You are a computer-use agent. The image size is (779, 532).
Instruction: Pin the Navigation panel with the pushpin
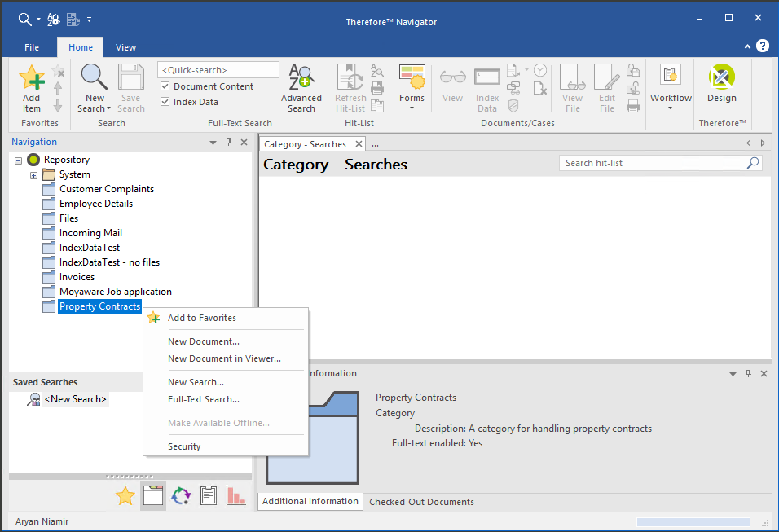pyautogui.click(x=228, y=143)
